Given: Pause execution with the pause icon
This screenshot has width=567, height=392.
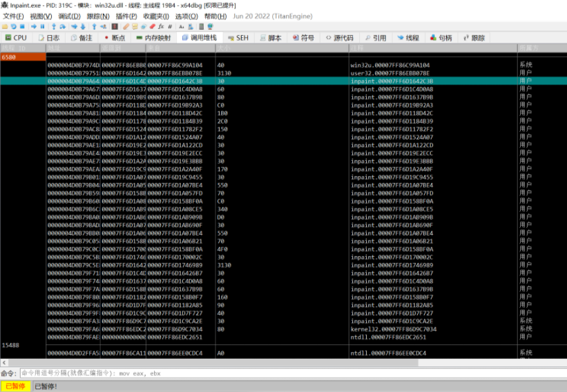Looking at the screenshot, I should [x=42, y=26].
